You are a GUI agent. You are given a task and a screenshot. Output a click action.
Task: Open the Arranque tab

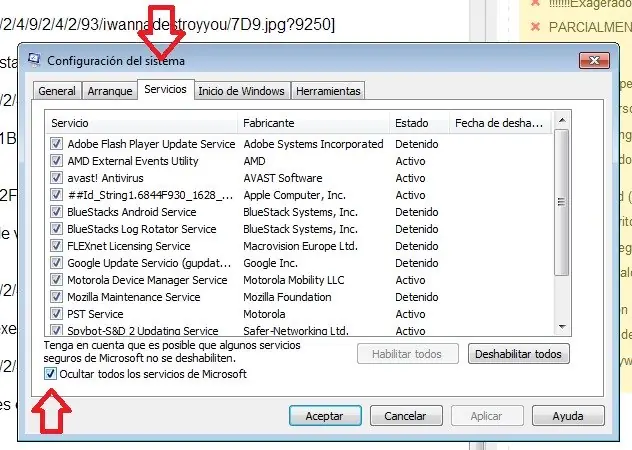[110, 91]
